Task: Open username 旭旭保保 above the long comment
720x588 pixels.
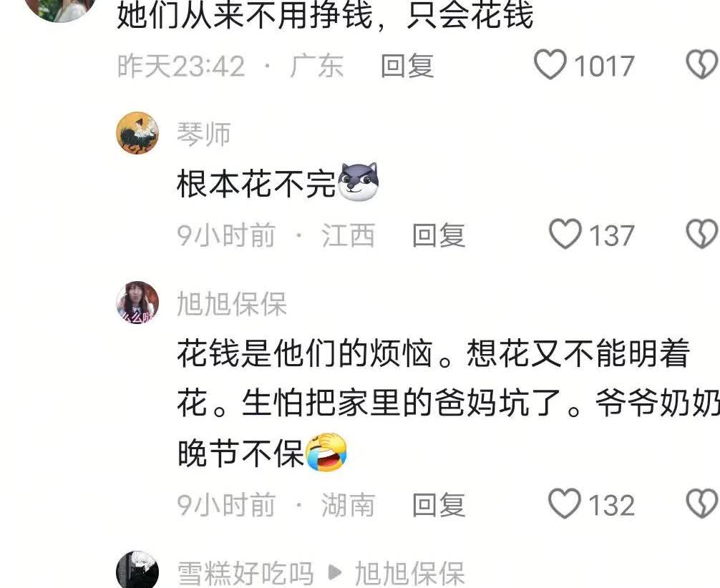Action: [x=232, y=303]
